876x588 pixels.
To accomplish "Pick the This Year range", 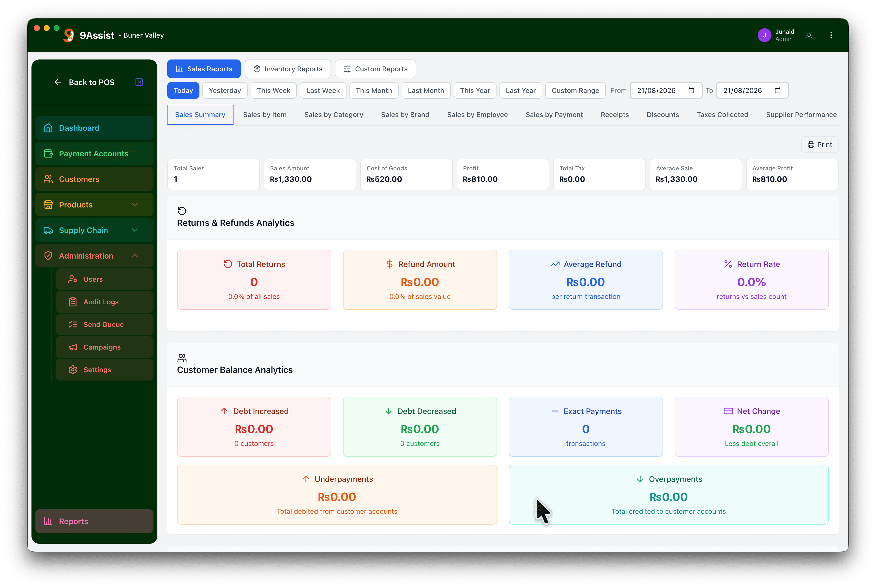I will point(475,90).
